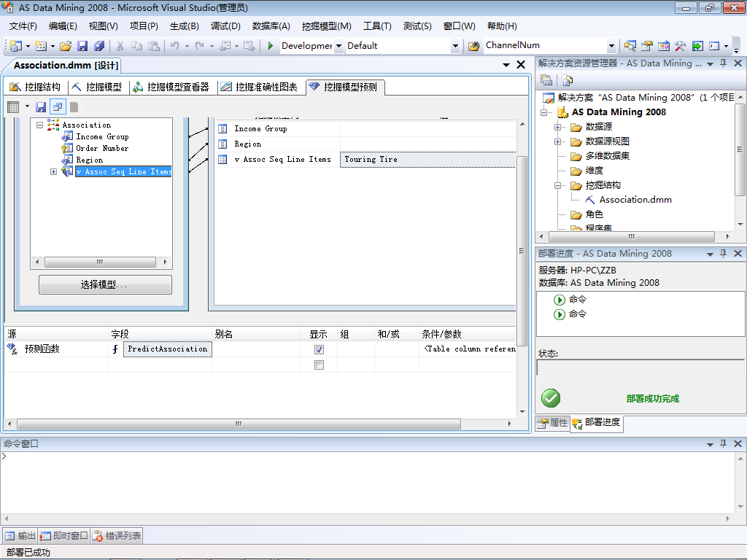Viewport: 747px width, 560px height.
Task: Check the 显示 checkbox in the empty second row
Action: coord(320,365)
